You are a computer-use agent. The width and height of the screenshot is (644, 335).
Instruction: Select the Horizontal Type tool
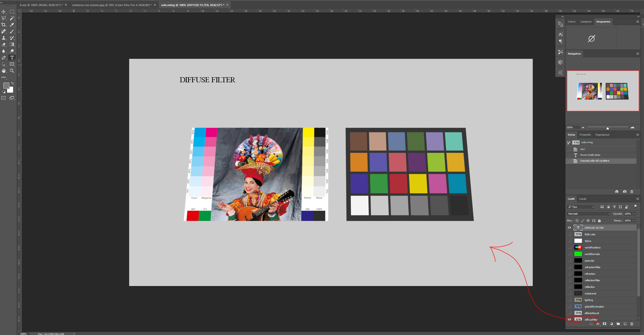pyautogui.click(x=12, y=58)
